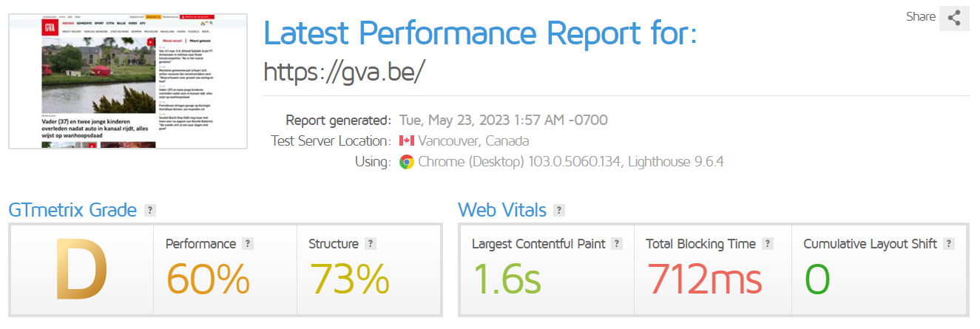Viewport: 980px width, 329px height.
Task: Open the gva.be page screenshot thumbnail
Action: pyautogui.click(x=127, y=81)
